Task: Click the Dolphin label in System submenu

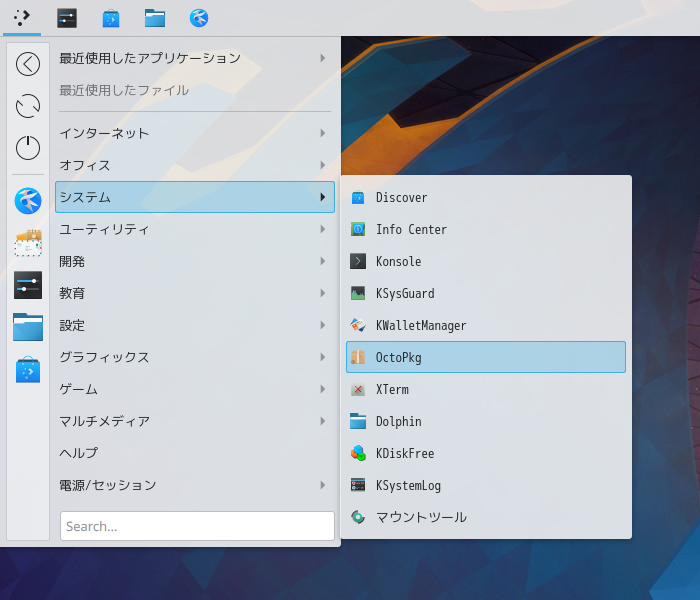Action: 399,421
